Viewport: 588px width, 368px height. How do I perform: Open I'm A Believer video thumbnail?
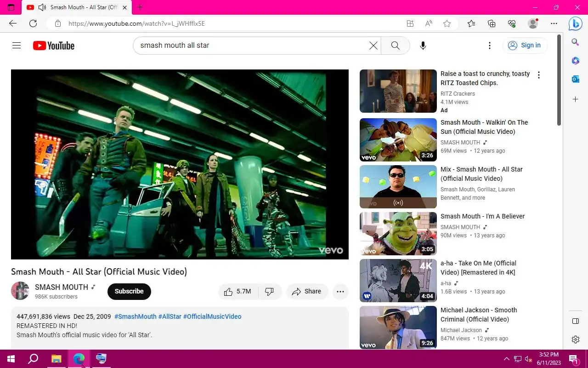(x=398, y=234)
